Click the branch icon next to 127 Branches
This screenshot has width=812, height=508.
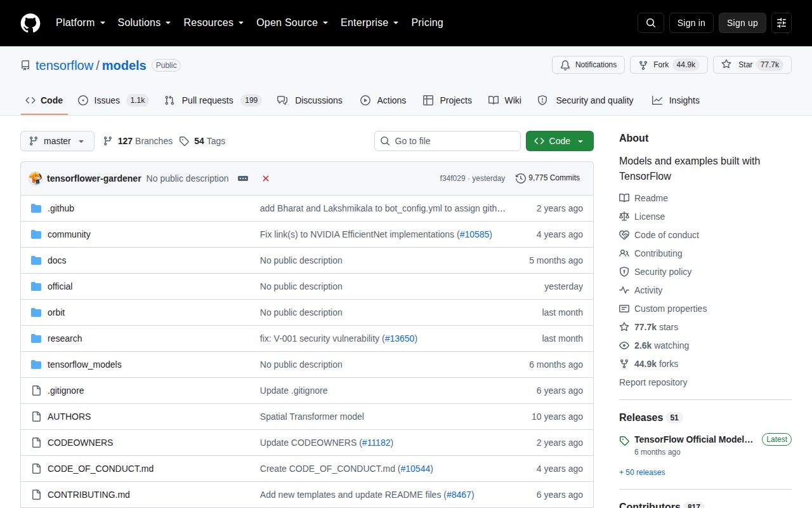pos(108,141)
